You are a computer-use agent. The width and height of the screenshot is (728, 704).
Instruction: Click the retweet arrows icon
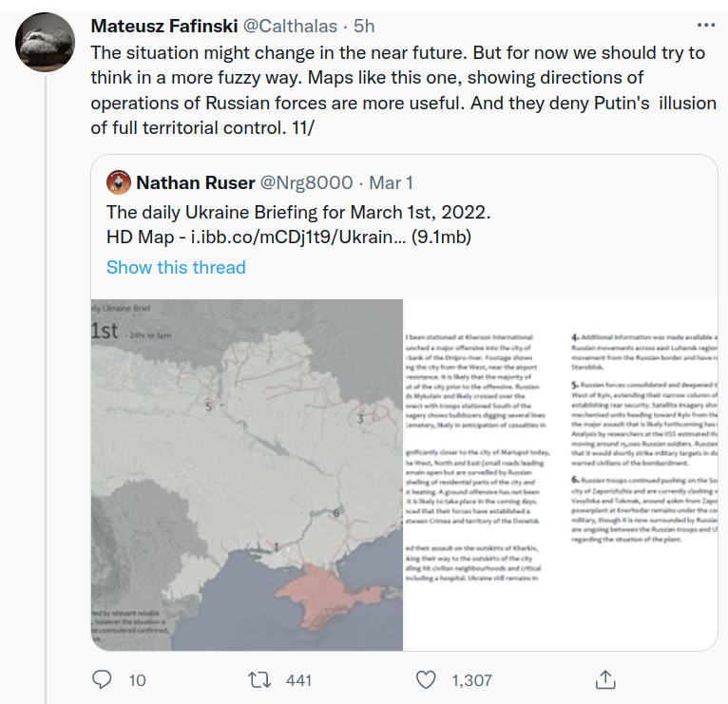click(259, 680)
